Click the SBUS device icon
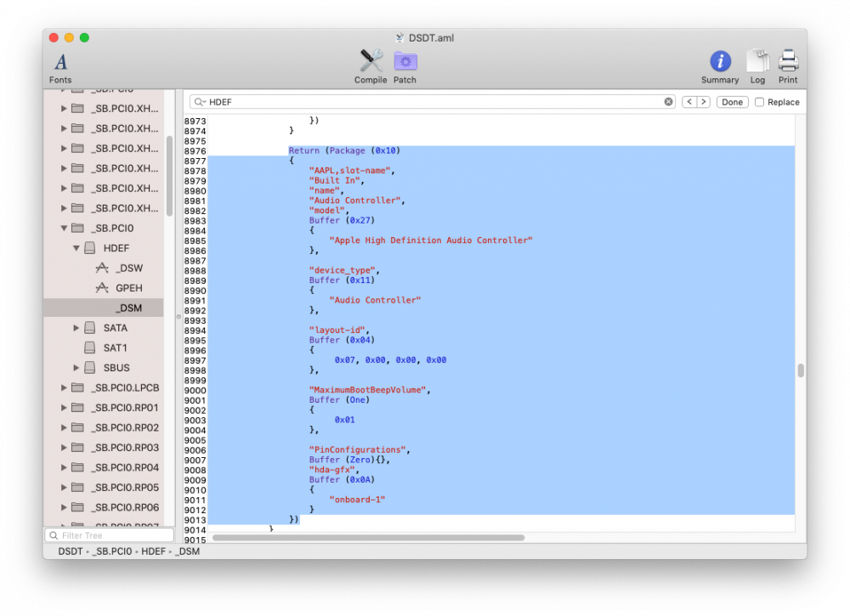Screen dimensions: 850x616 pos(90,368)
